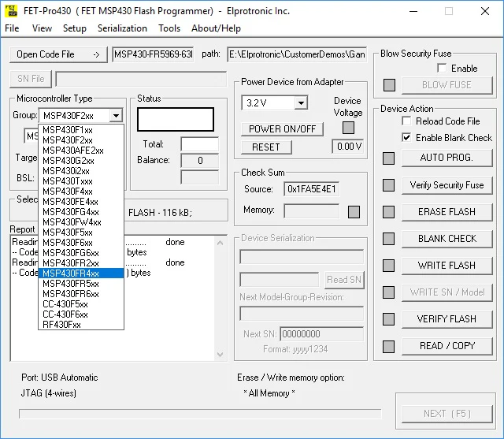This screenshot has width=504, height=439.
Task: Click status indicator beside READ / COPY button
Action: (x=388, y=346)
